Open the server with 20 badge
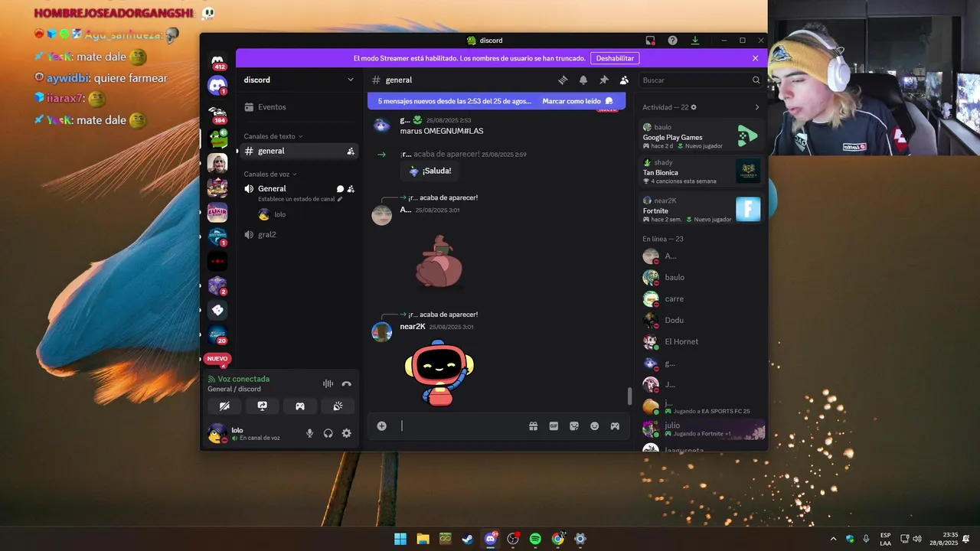980x551 pixels. click(x=217, y=334)
